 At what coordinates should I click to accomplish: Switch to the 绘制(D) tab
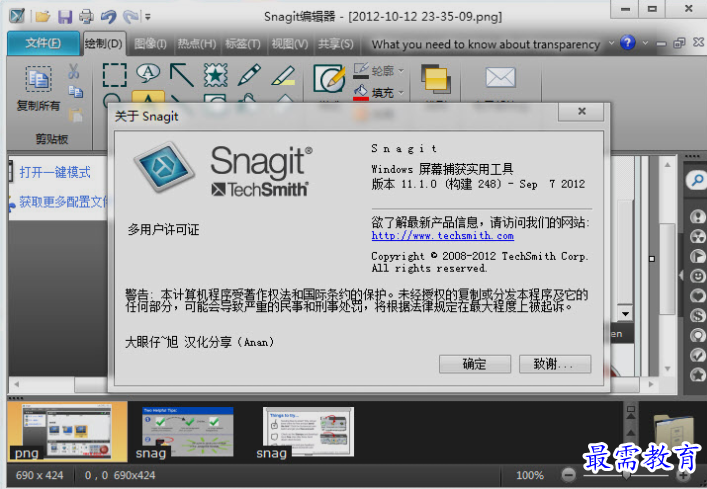coord(104,44)
